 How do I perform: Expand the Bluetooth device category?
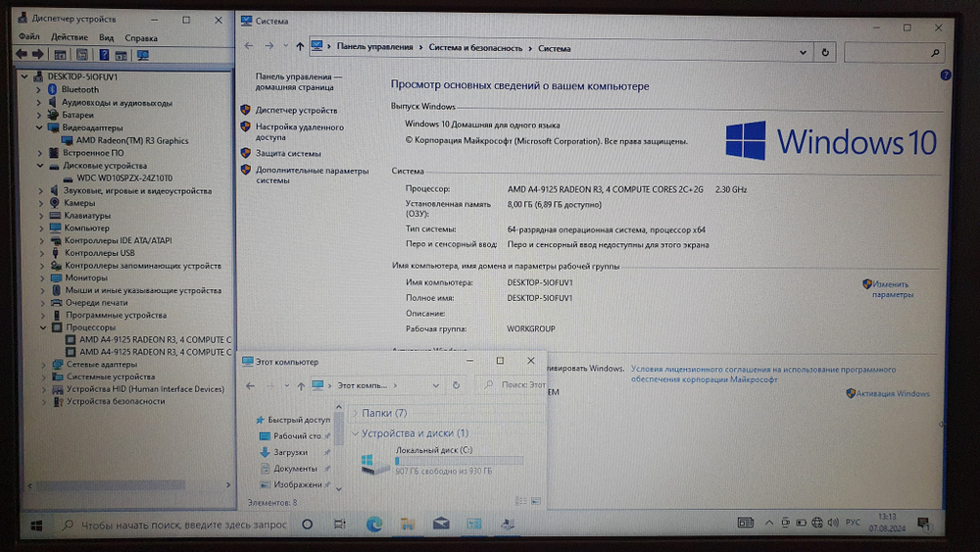pos(39,90)
